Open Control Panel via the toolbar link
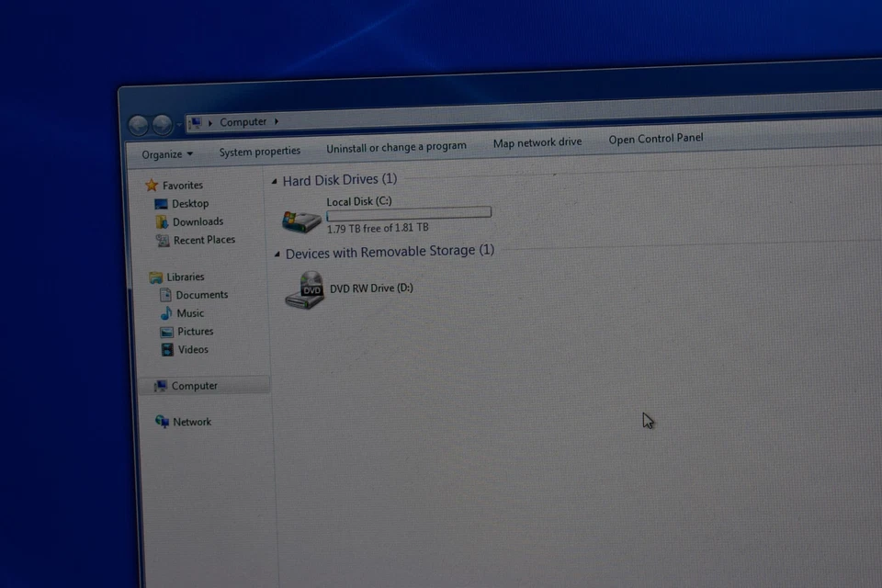This screenshot has width=882, height=588. tap(656, 138)
